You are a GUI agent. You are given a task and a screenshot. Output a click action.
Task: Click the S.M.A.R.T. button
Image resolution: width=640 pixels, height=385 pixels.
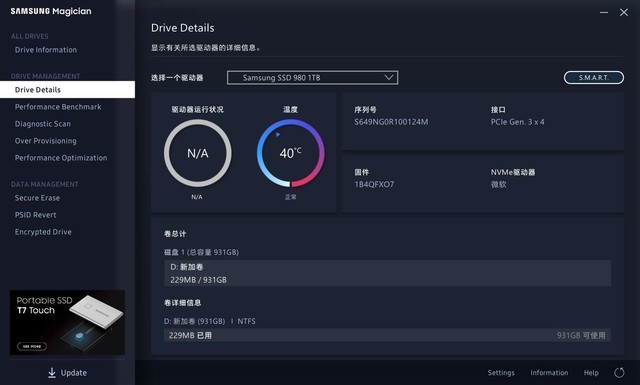pyautogui.click(x=593, y=78)
